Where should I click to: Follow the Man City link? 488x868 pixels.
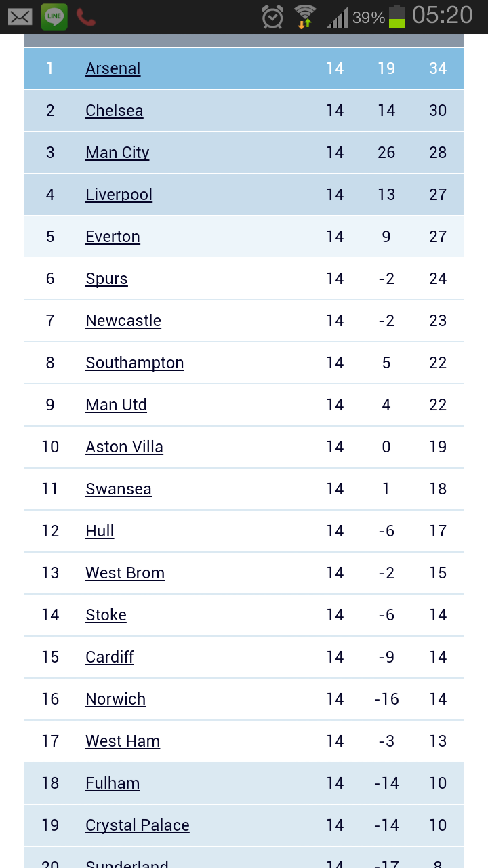117,153
